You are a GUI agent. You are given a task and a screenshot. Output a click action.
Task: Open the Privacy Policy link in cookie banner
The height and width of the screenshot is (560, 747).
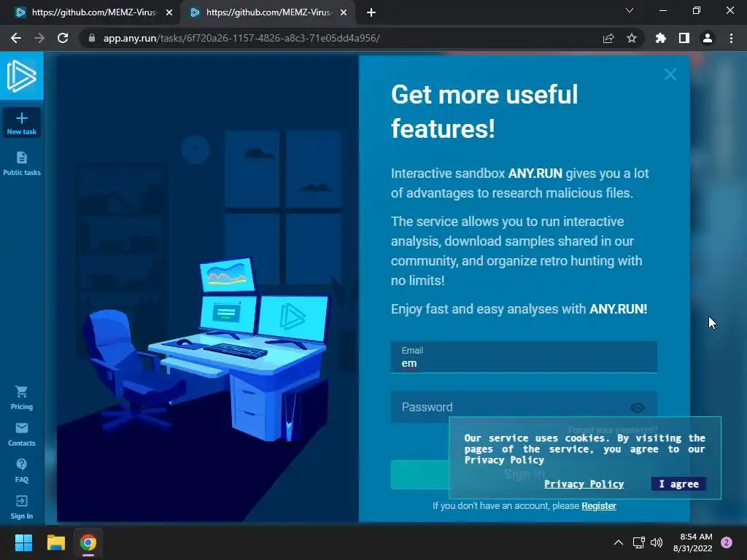(584, 484)
